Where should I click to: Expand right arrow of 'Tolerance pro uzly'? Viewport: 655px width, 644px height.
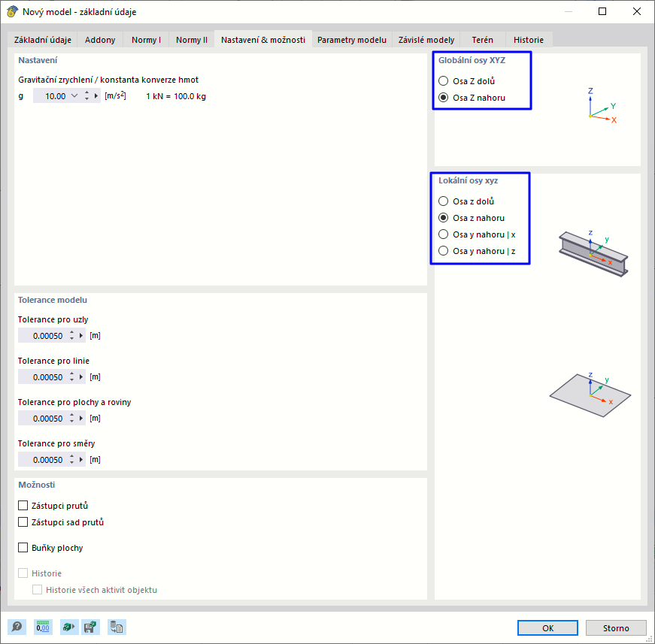coord(81,336)
